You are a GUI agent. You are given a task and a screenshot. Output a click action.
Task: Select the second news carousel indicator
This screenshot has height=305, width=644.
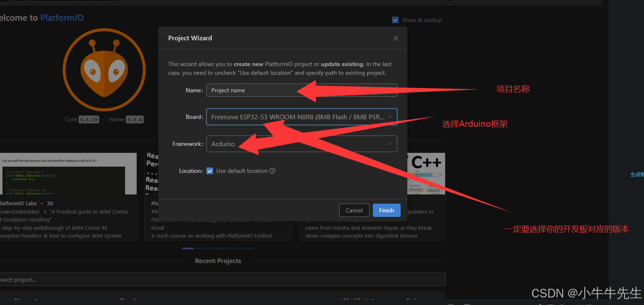coord(200,248)
